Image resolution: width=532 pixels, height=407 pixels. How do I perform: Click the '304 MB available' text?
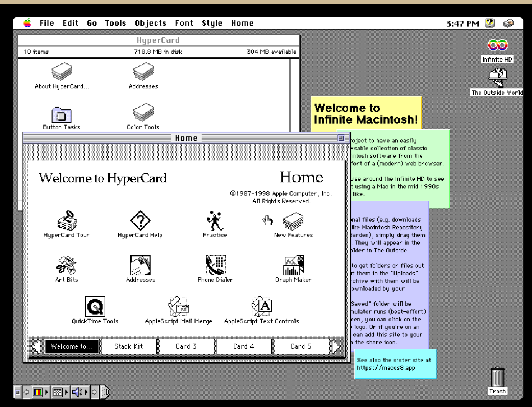(272, 52)
